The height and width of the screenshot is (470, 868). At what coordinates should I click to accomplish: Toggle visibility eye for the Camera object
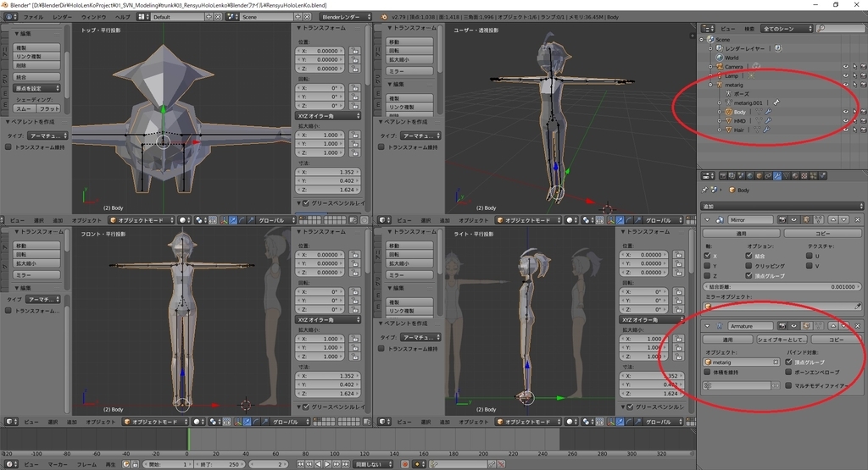click(845, 66)
